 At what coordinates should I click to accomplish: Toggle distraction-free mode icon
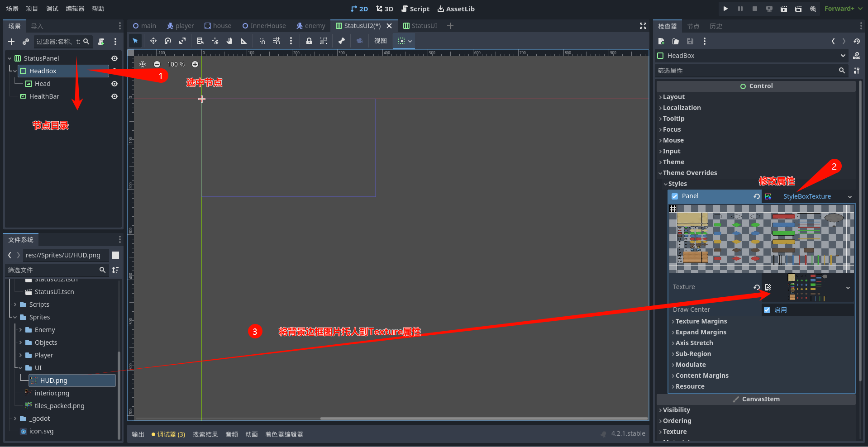click(x=643, y=26)
